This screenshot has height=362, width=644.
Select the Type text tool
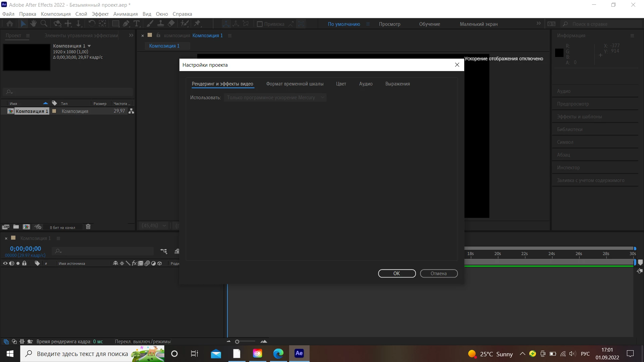(x=137, y=23)
